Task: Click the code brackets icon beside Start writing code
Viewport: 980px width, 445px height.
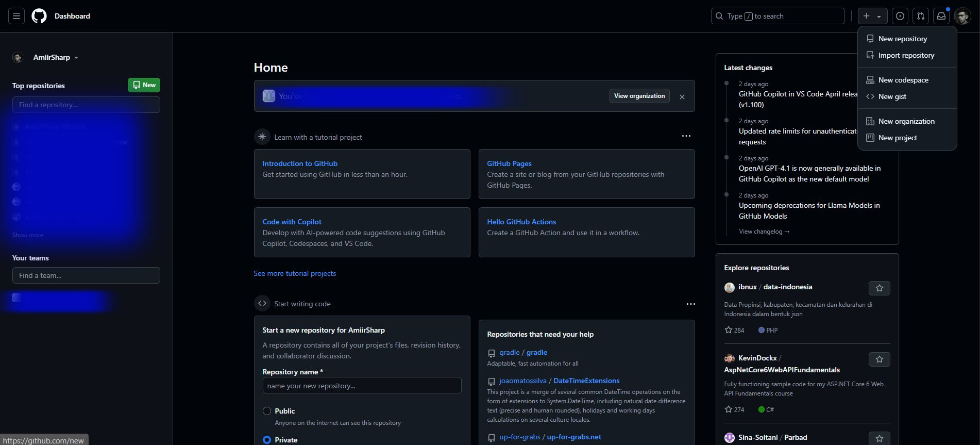Action: 262,303
